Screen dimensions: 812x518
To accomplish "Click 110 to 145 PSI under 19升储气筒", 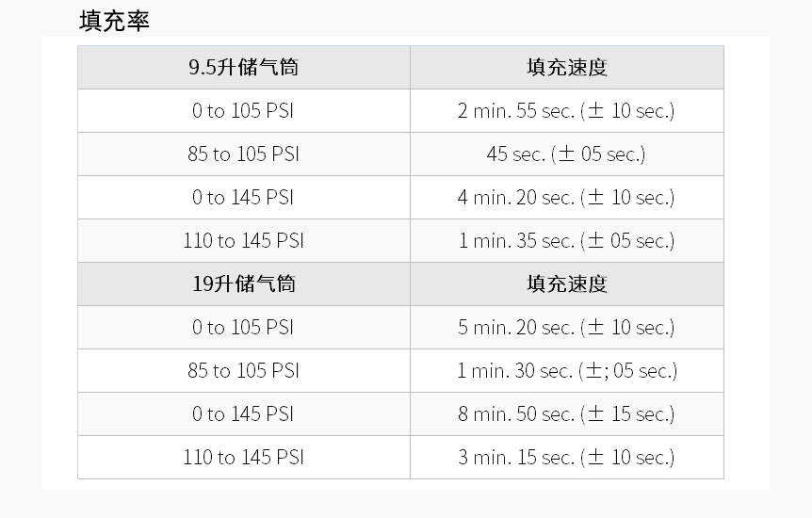I will tap(244, 458).
